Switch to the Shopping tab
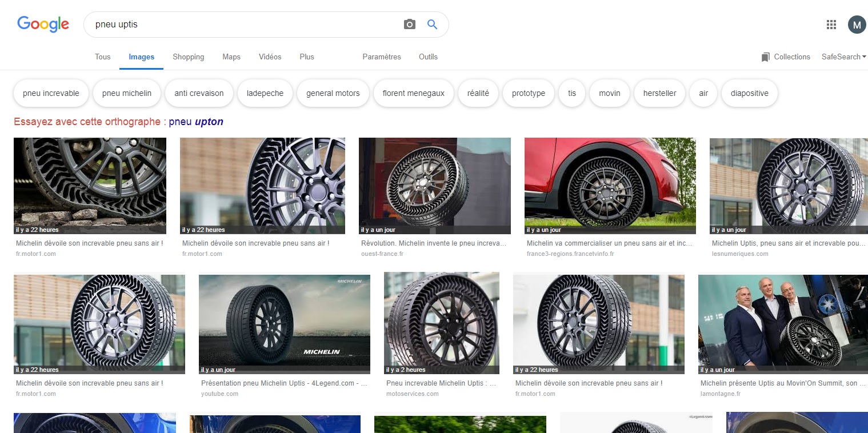868x433 pixels. pos(189,57)
